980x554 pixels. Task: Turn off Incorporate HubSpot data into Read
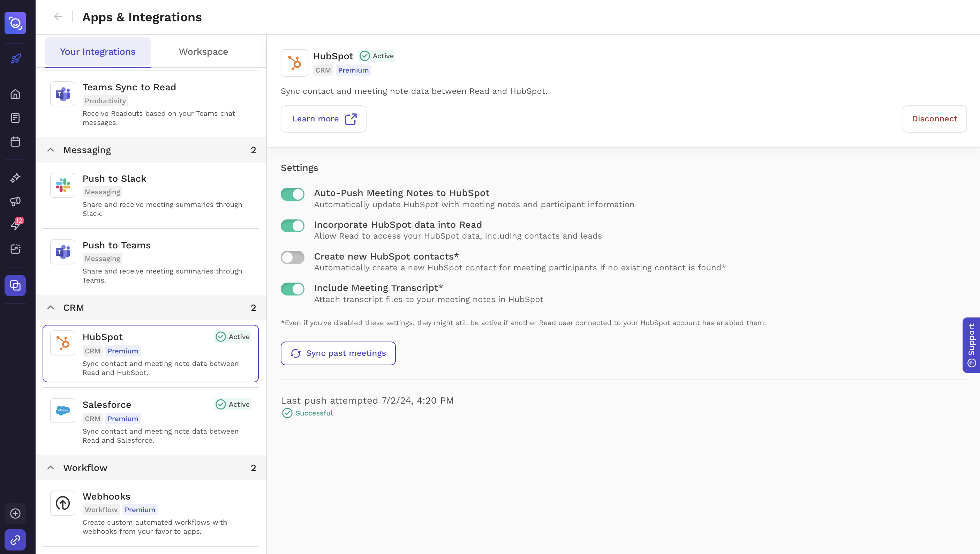point(293,226)
